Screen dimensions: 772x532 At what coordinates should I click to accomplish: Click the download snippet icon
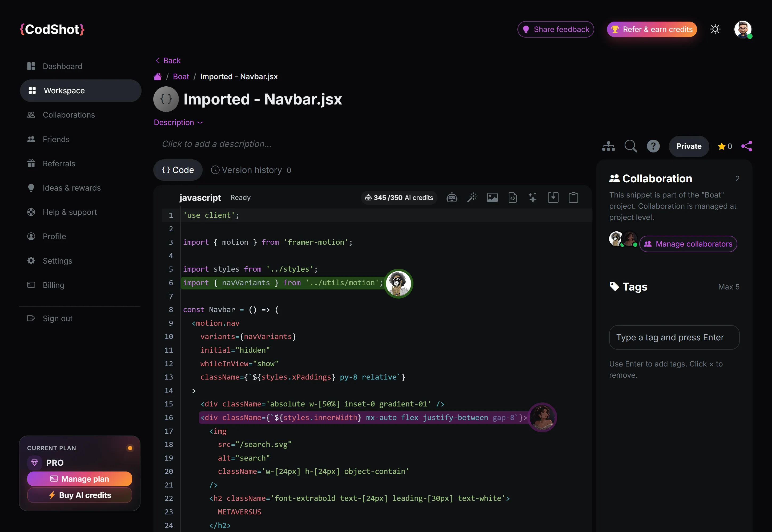(x=553, y=198)
